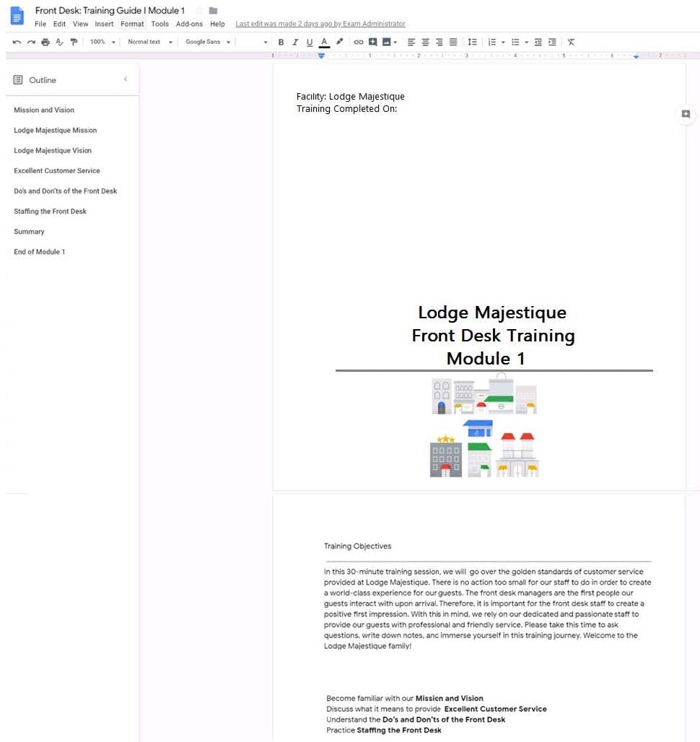The image size is (700, 742).
Task: Open the text color picker
Action: [324, 42]
